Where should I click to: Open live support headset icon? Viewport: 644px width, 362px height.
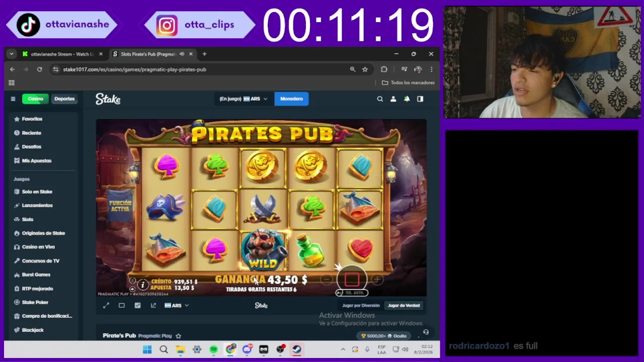point(426,332)
